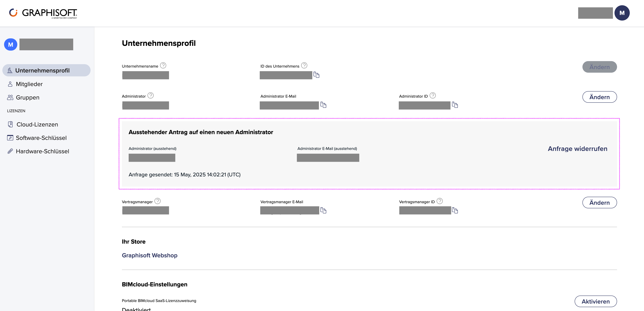Viewport: 644px width, 311px height.
Task: Copy the Administrator ID value
Action: coord(455,105)
